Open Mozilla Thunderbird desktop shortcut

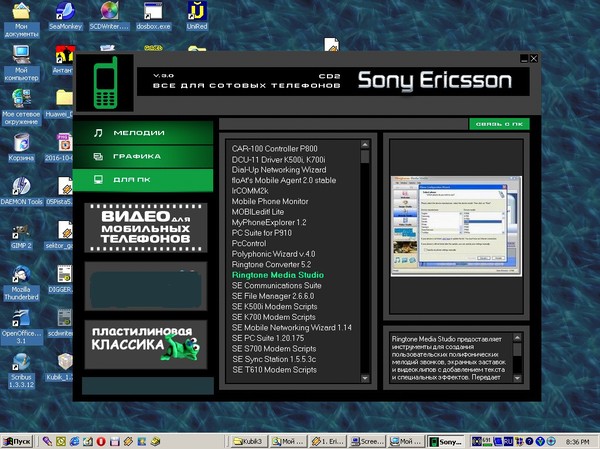pyautogui.click(x=21, y=282)
